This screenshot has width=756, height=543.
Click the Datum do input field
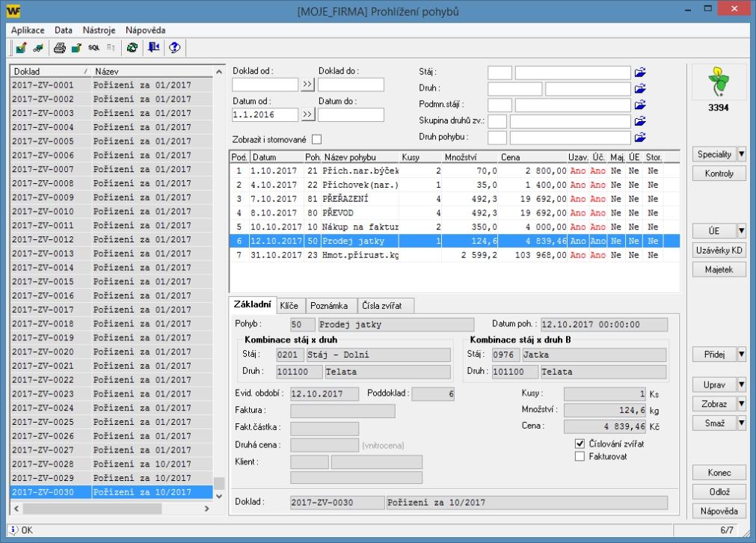tap(351, 114)
